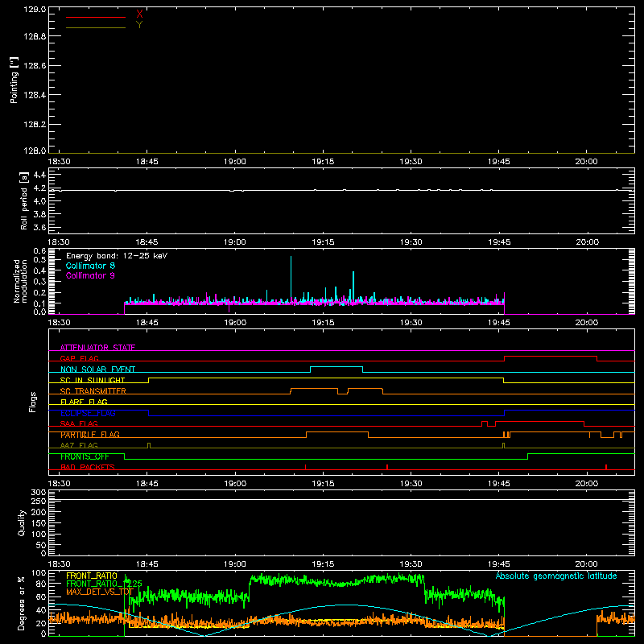Click the GAP_FLAG label

pyautogui.click(x=79, y=358)
